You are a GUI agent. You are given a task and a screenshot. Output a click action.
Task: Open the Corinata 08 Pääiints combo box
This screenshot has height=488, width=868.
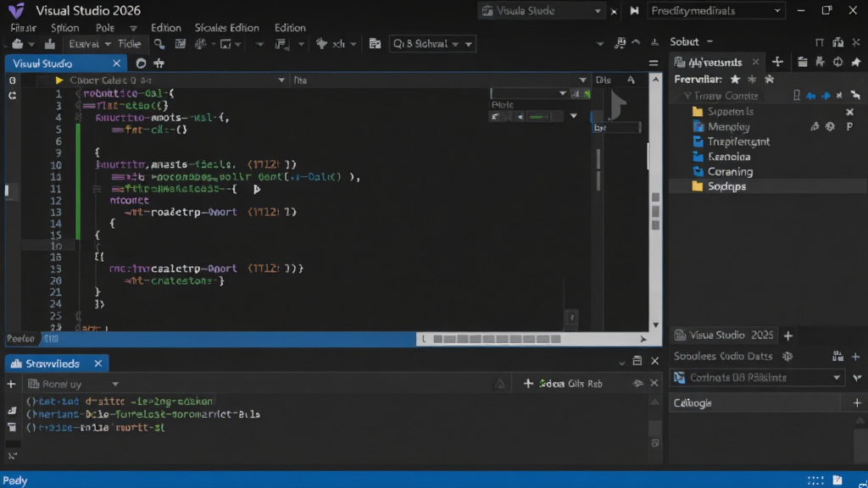click(759, 378)
